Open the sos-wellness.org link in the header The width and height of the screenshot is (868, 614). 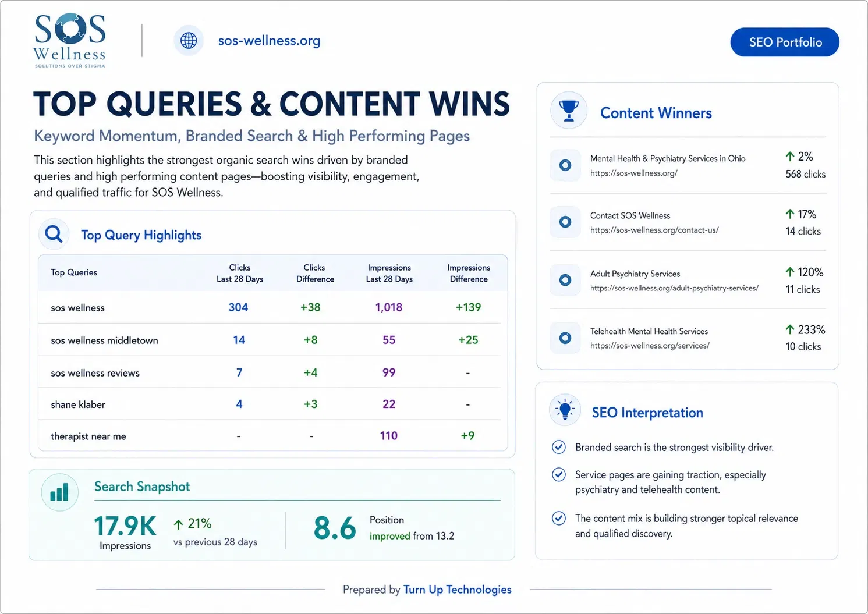269,41
